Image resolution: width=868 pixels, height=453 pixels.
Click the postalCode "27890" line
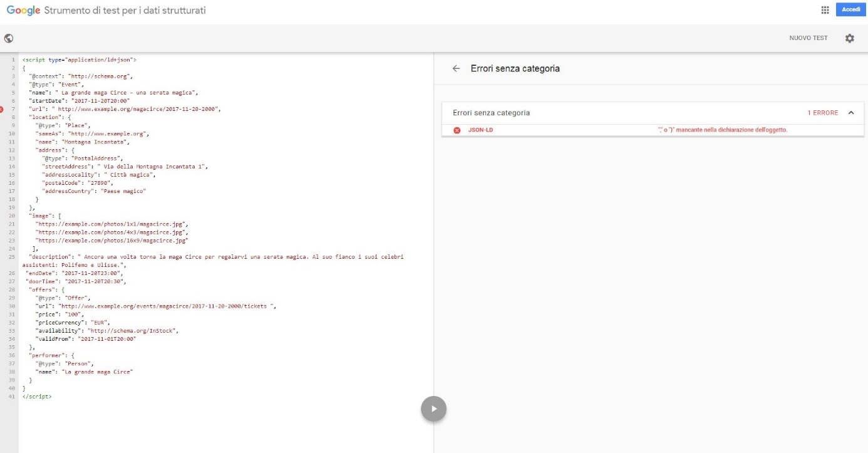[x=80, y=183]
